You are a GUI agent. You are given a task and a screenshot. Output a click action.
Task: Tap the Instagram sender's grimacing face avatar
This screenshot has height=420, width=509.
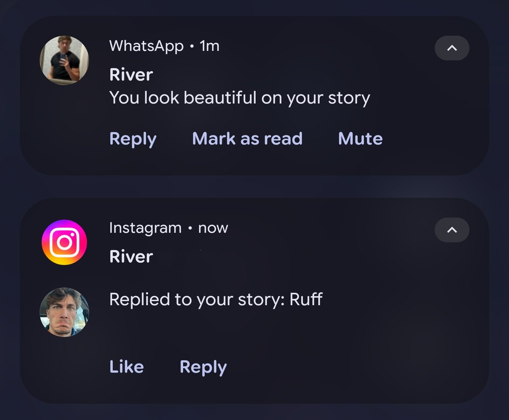(64, 312)
